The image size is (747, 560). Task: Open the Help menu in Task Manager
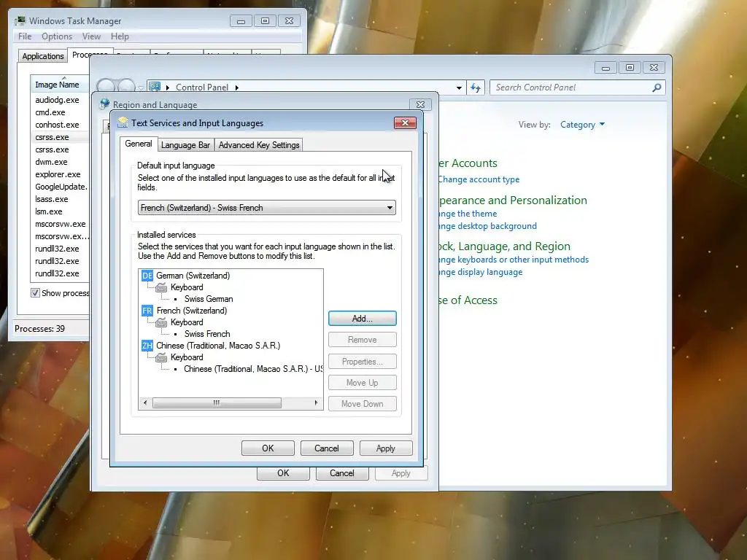tap(120, 36)
